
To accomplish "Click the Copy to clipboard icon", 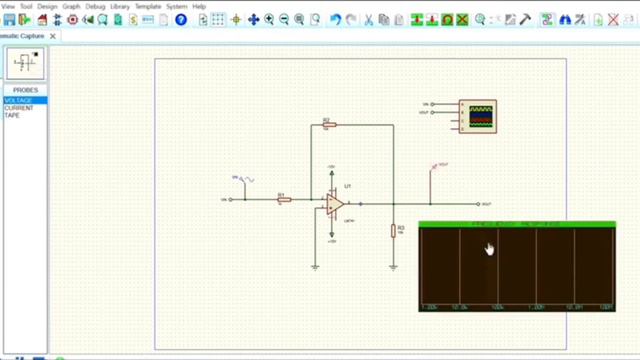I will [x=384, y=20].
